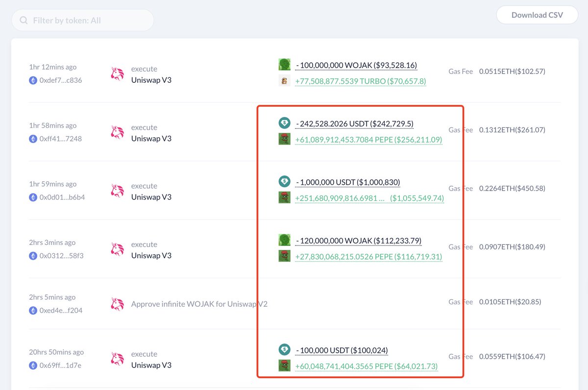
Task: Select the +27,830,068,215.0526 PEPE amount
Action: [x=368, y=257]
